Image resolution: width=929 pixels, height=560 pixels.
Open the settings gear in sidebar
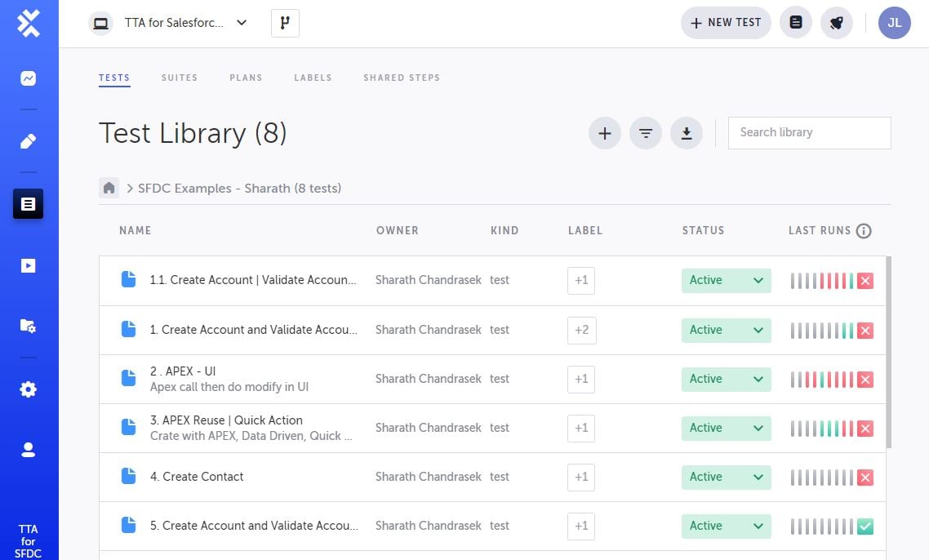tap(29, 389)
